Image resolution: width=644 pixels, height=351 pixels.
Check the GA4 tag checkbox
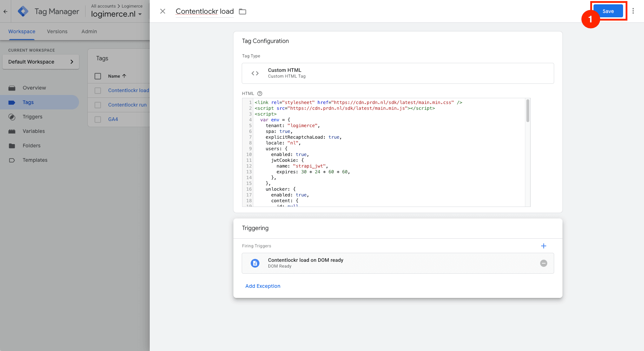point(98,120)
